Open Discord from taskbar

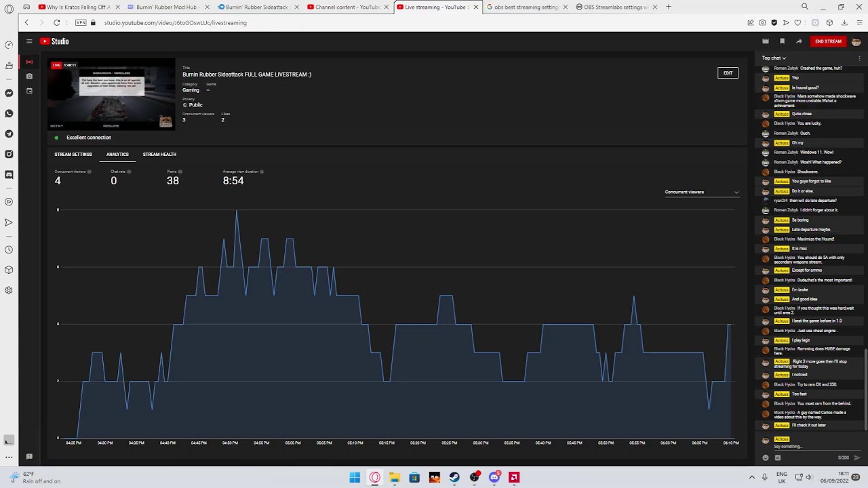pyautogui.click(x=494, y=477)
